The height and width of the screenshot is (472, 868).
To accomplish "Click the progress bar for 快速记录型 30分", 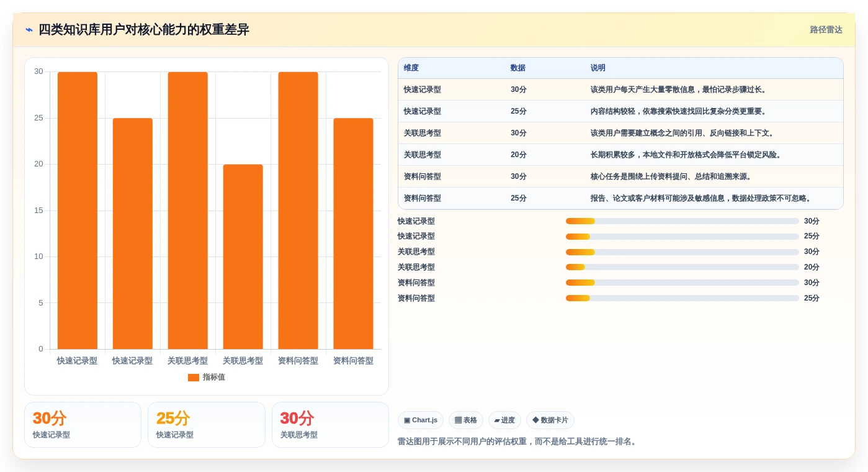I will 682,221.
